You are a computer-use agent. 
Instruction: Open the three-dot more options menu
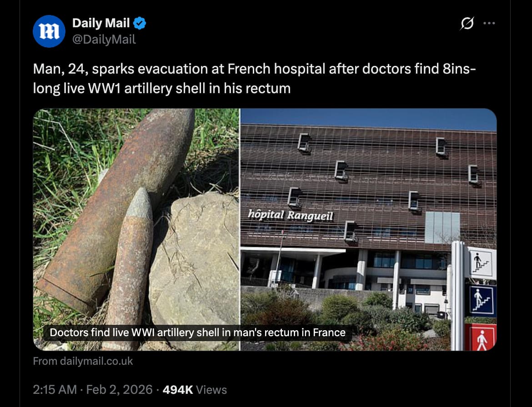tap(489, 23)
